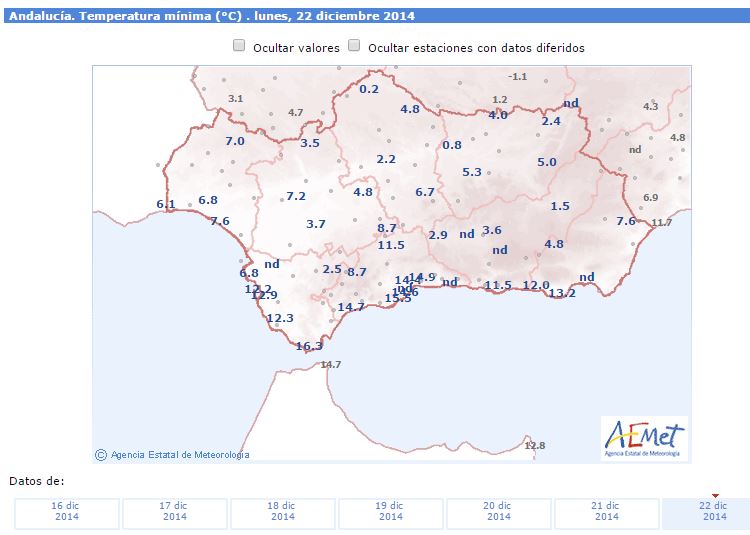This screenshot has width=750, height=535.
Task: Enable Ocultar estaciones con datos diferidos
Action: [x=354, y=46]
